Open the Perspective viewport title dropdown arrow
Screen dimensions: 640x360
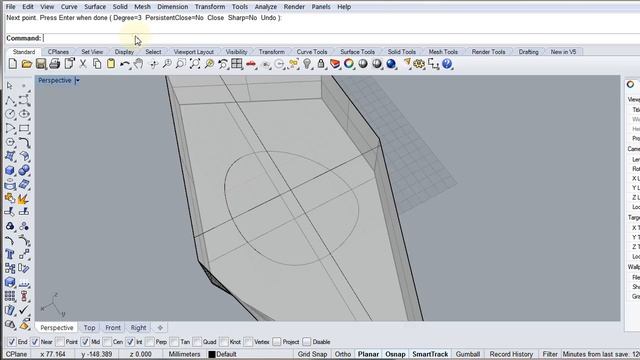point(78,80)
